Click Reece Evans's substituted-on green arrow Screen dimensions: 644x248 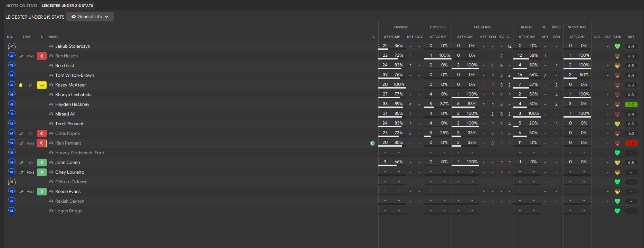[42, 192]
